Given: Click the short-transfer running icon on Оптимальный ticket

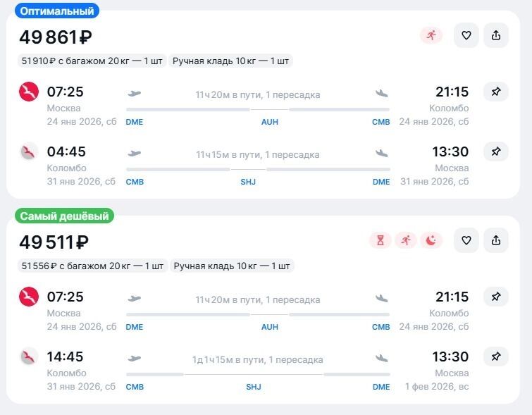Looking at the screenshot, I should 431,35.
